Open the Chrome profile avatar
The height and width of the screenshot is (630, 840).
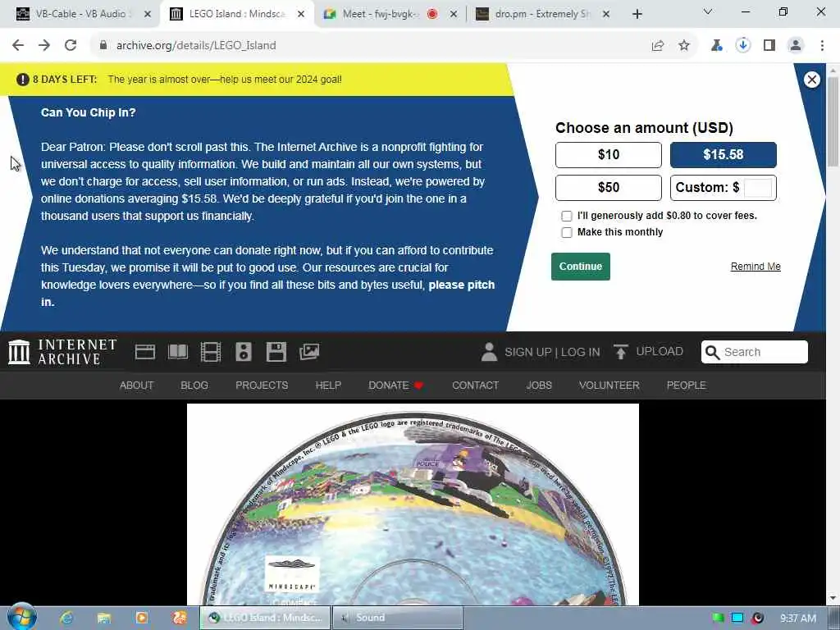click(x=796, y=46)
